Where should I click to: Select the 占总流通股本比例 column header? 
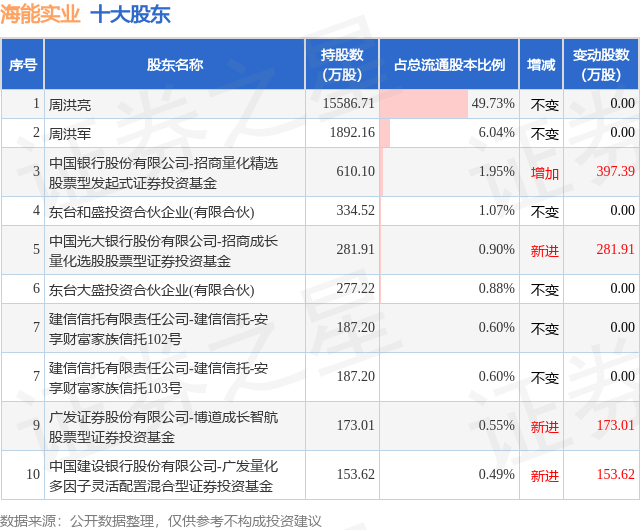pyautogui.click(x=449, y=65)
